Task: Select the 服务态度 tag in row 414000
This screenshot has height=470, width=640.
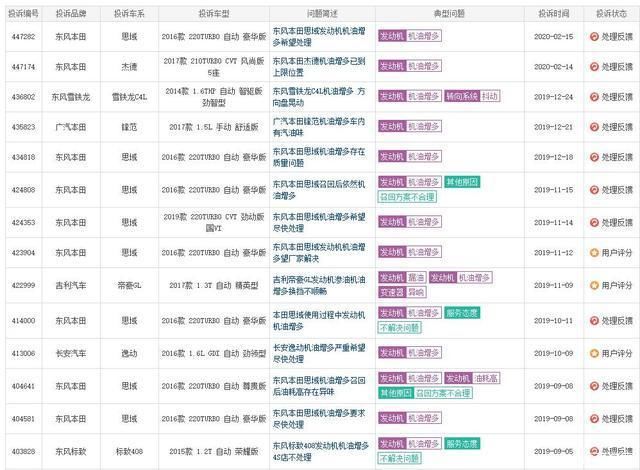Action: point(462,313)
